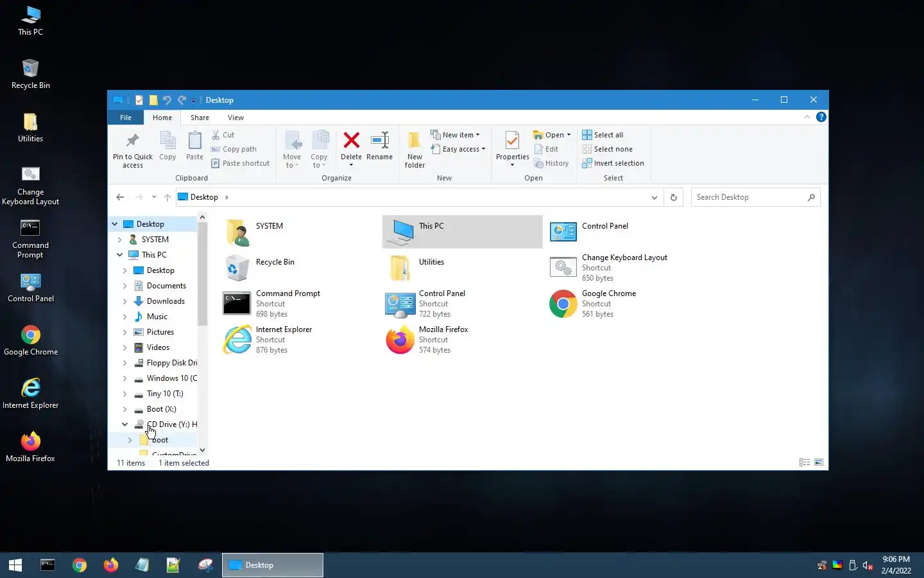The height and width of the screenshot is (578, 924).
Task: Refresh the Desktop address bar
Action: 673,197
